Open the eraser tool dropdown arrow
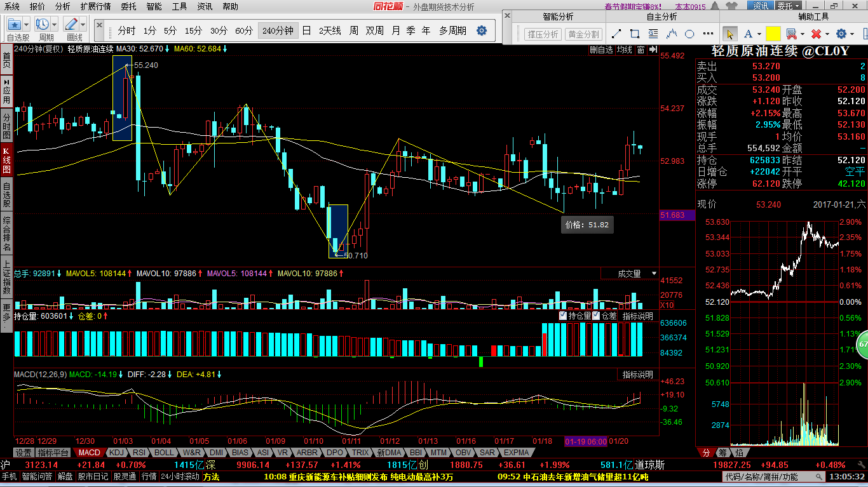Image resolution: width=868 pixels, height=487 pixels. (x=803, y=34)
